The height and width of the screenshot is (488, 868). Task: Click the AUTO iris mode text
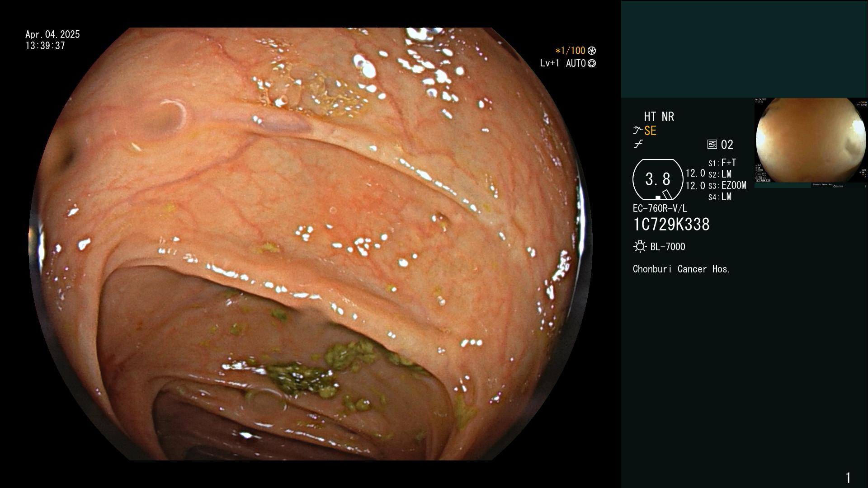click(x=576, y=64)
